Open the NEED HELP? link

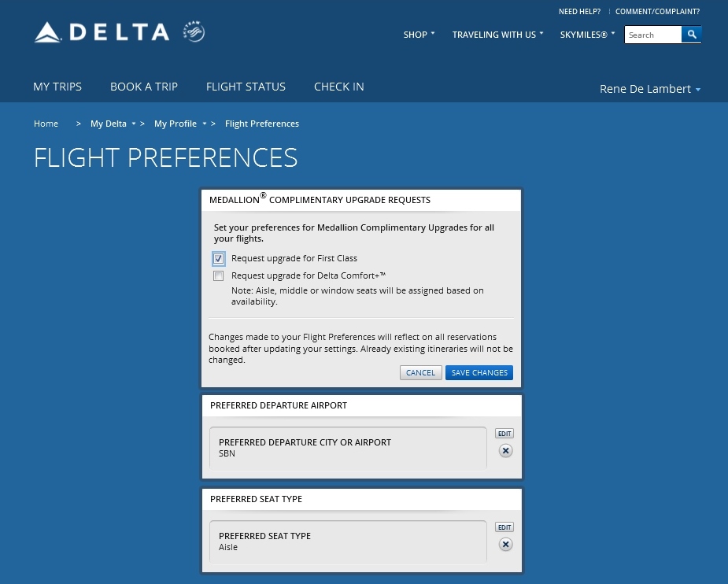pyautogui.click(x=579, y=11)
